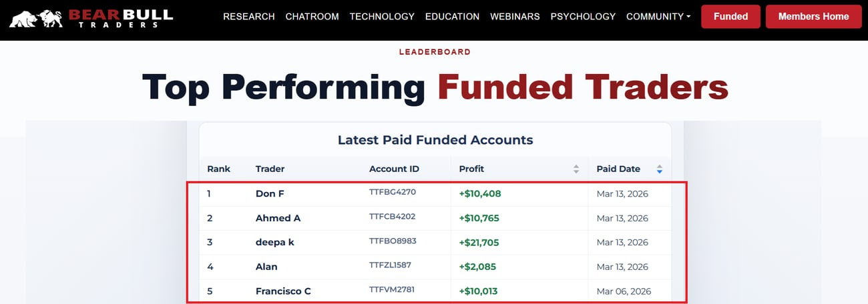Expand the Community dropdown menu
Image resolution: width=868 pixels, height=304 pixels.
(658, 17)
